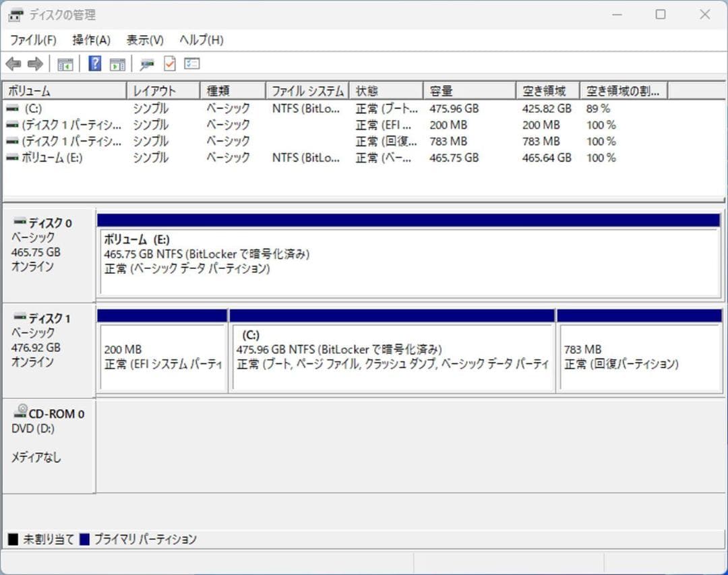The width and height of the screenshot is (728, 575).
Task: Click the disk icon beside ディスク 1
Action: 20,317
